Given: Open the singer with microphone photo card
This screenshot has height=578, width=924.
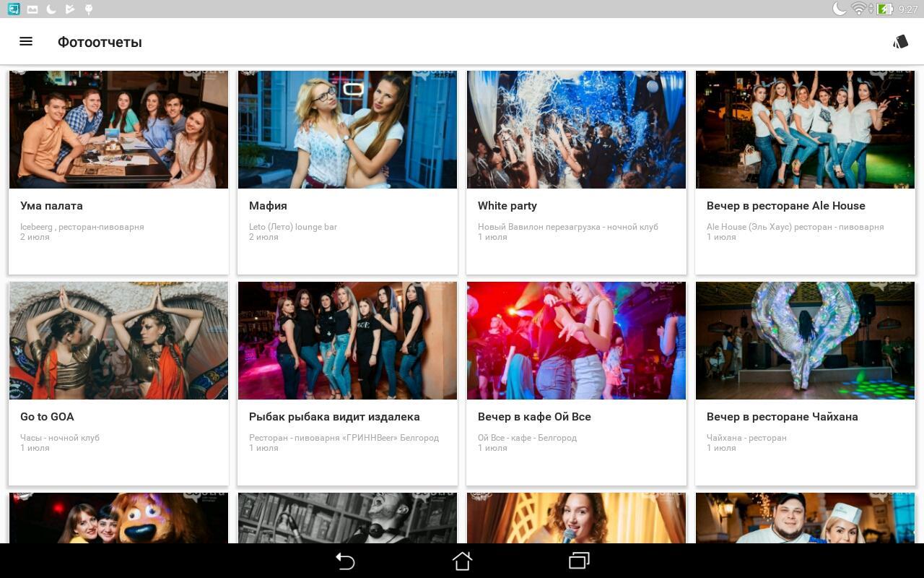Looking at the screenshot, I should click(576, 518).
